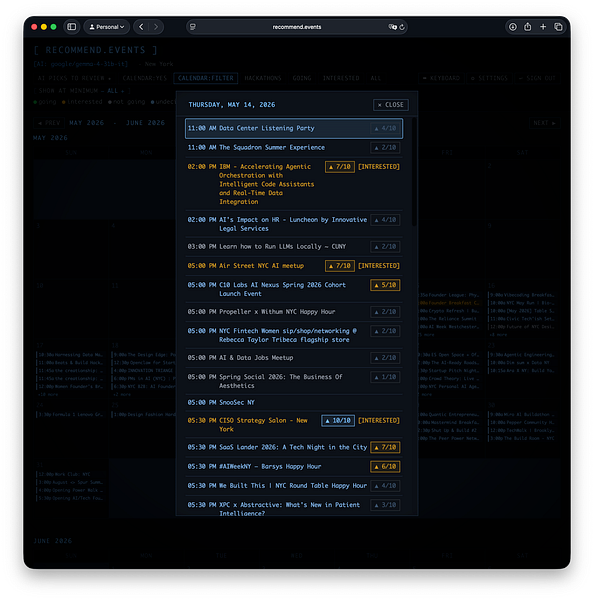Open XPC x Abstractive Patient Intelligence event
This screenshot has width=594, height=600.
click(294, 506)
